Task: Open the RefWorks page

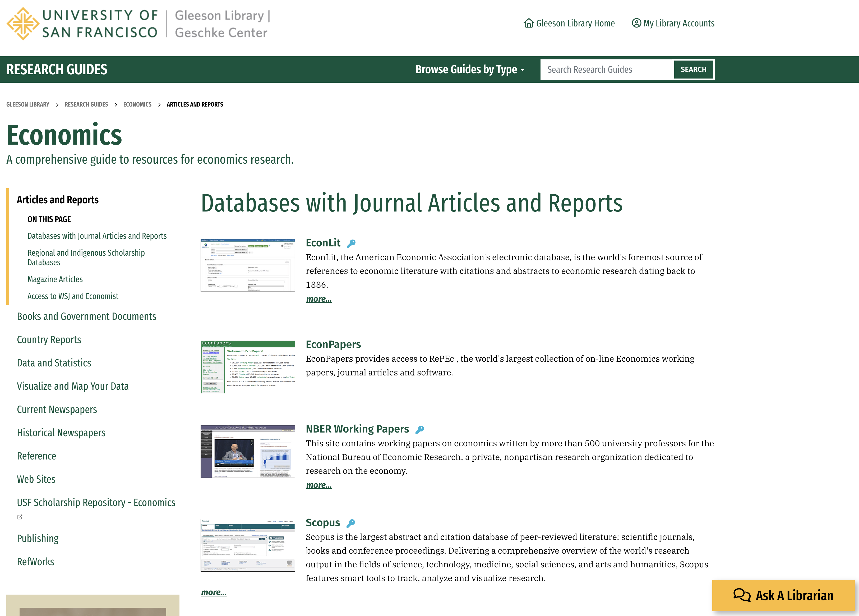Action: tap(35, 562)
